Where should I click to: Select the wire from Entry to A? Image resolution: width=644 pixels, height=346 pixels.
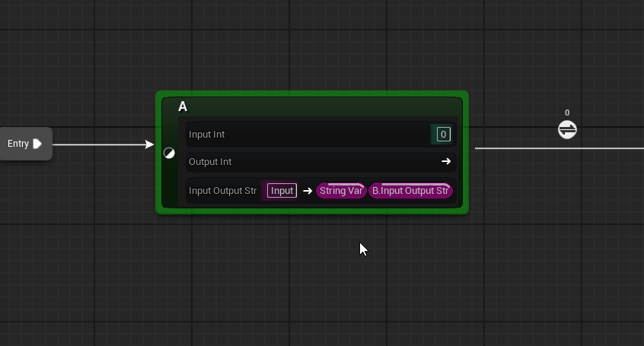99,144
